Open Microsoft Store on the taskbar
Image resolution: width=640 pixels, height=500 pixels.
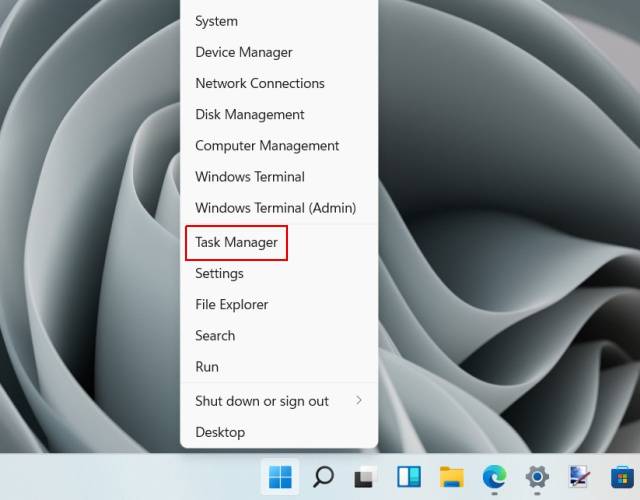point(623,477)
